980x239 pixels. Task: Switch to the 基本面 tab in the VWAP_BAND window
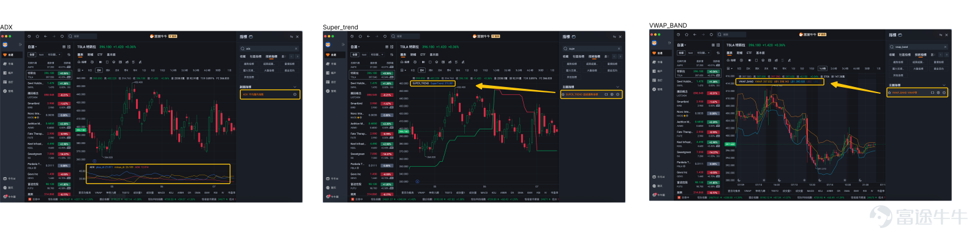[760, 53]
